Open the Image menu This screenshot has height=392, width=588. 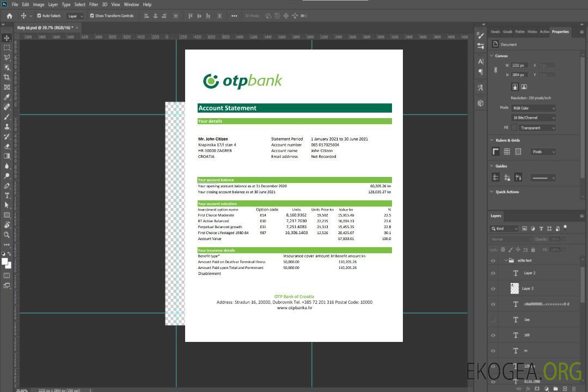click(39, 4)
